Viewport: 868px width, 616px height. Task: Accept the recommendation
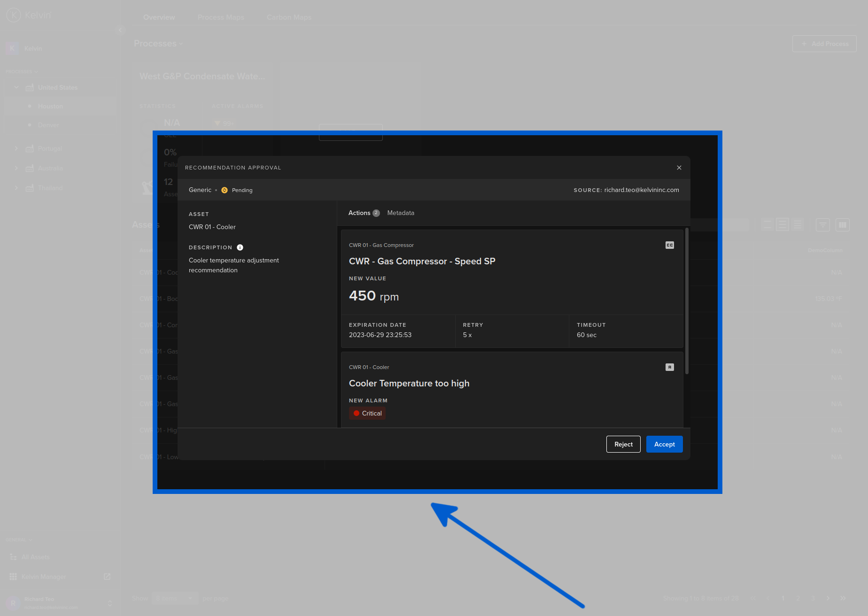pos(664,444)
